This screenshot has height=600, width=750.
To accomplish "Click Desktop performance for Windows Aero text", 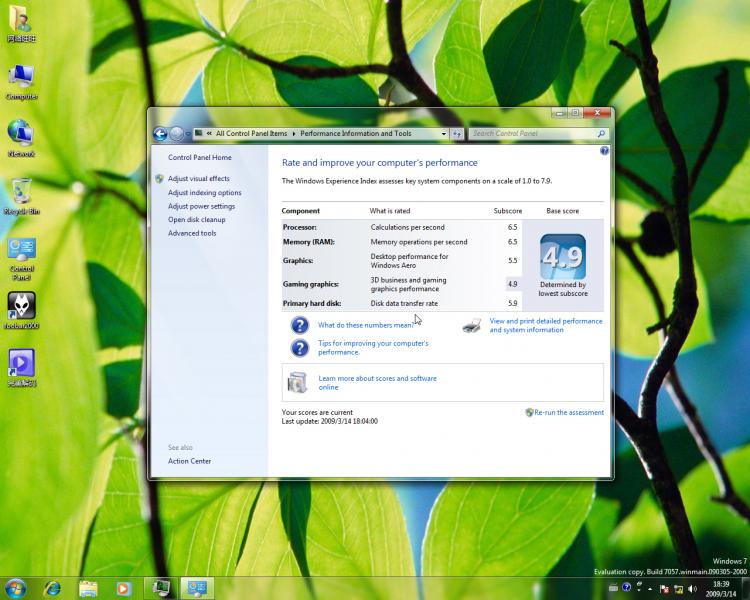I will pos(409,261).
